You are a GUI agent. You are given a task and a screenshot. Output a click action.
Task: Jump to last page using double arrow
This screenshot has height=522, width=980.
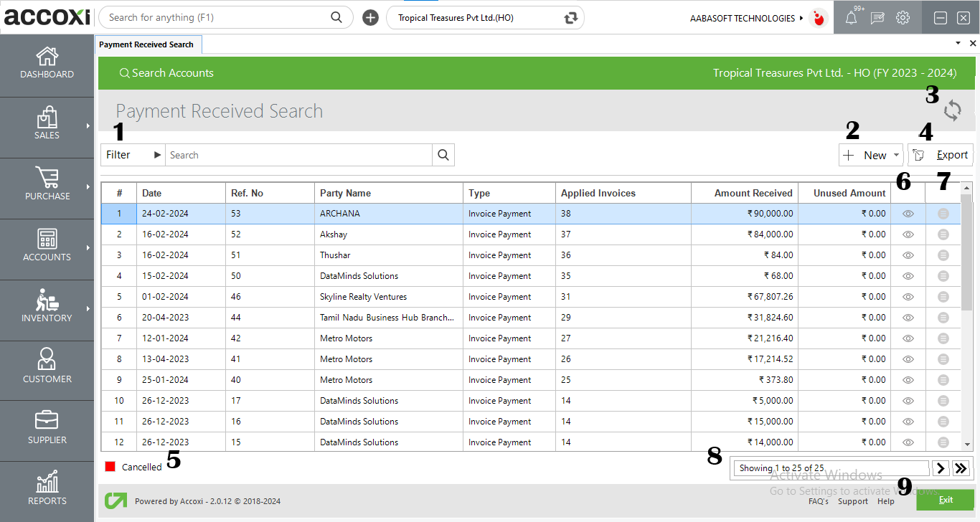coord(961,468)
